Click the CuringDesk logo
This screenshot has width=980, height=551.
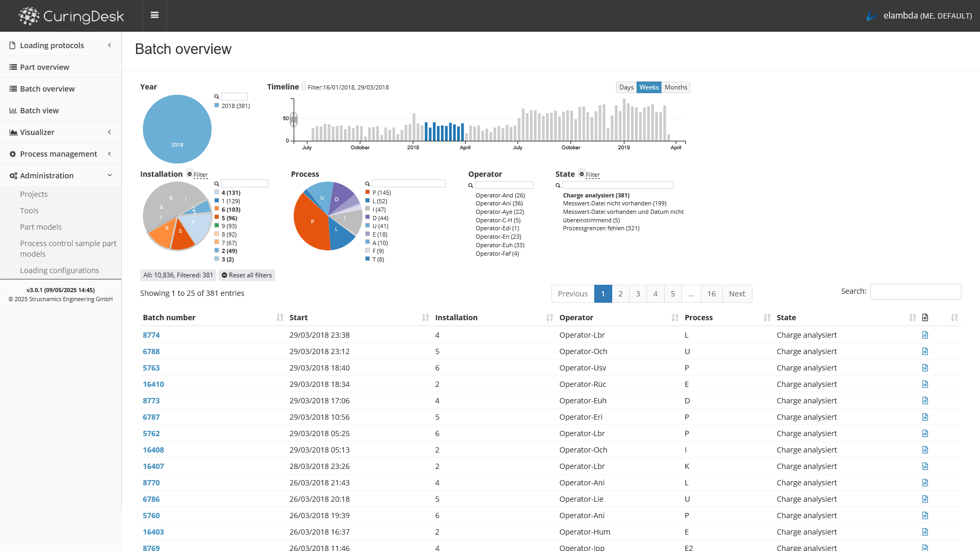pyautogui.click(x=71, y=16)
